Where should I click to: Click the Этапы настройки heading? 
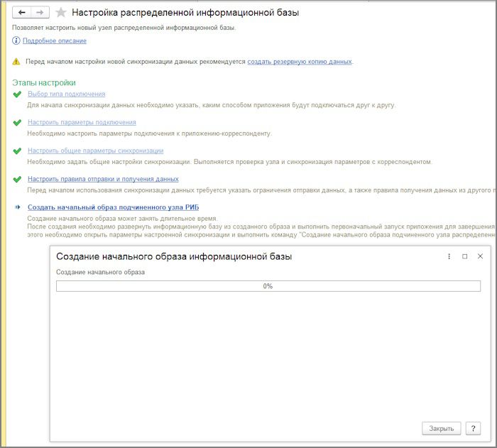tap(44, 83)
